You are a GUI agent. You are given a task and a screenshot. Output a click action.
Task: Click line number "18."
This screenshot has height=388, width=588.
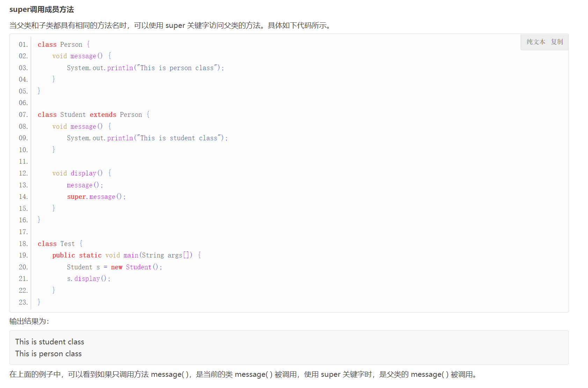[23, 244]
